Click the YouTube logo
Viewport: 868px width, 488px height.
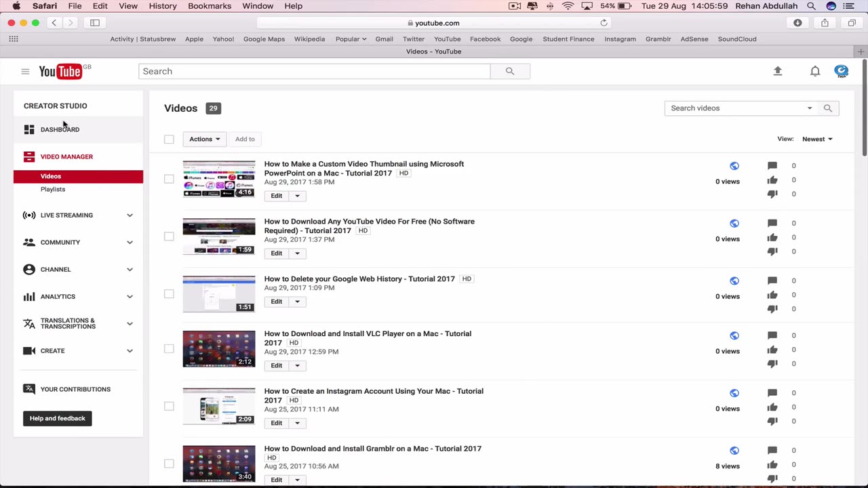[60, 71]
